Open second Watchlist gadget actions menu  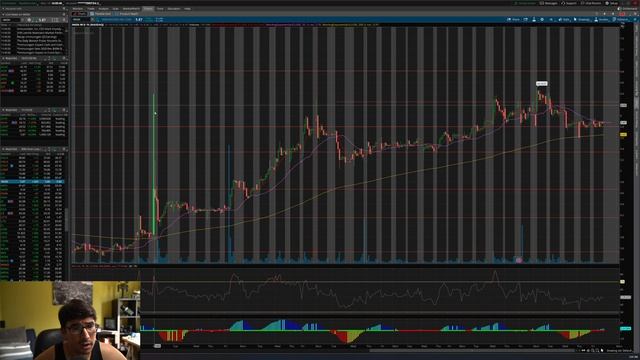pyautogui.click(x=64, y=110)
